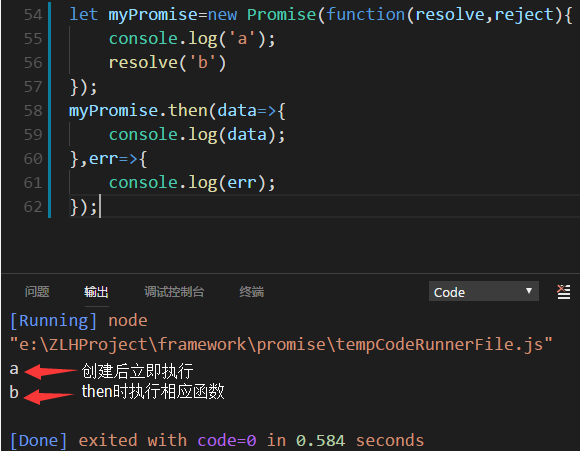Click line number 58 in gutter

pos(33,111)
